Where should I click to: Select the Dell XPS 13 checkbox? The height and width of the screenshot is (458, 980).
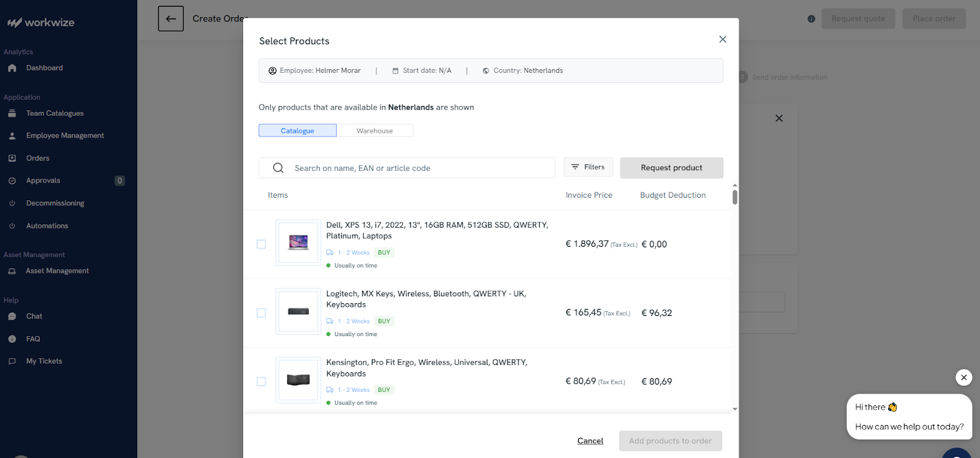pyautogui.click(x=262, y=244)
